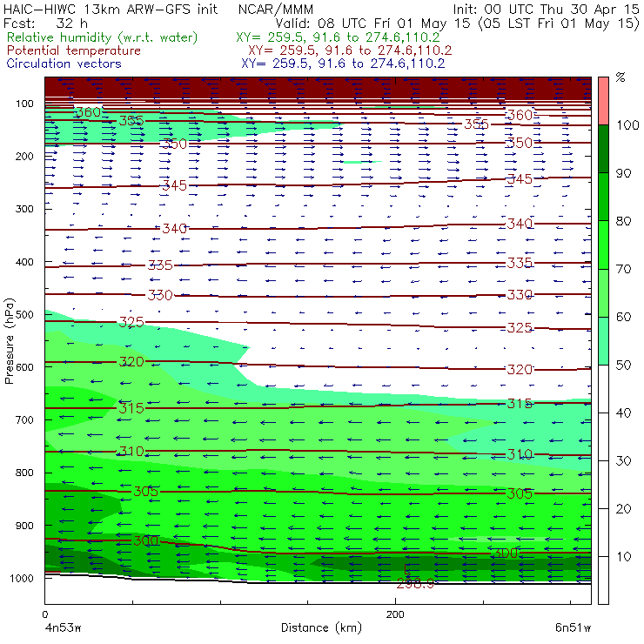Click the right '305' contour label
Viewport: 644px width, 644px height.
520,493
